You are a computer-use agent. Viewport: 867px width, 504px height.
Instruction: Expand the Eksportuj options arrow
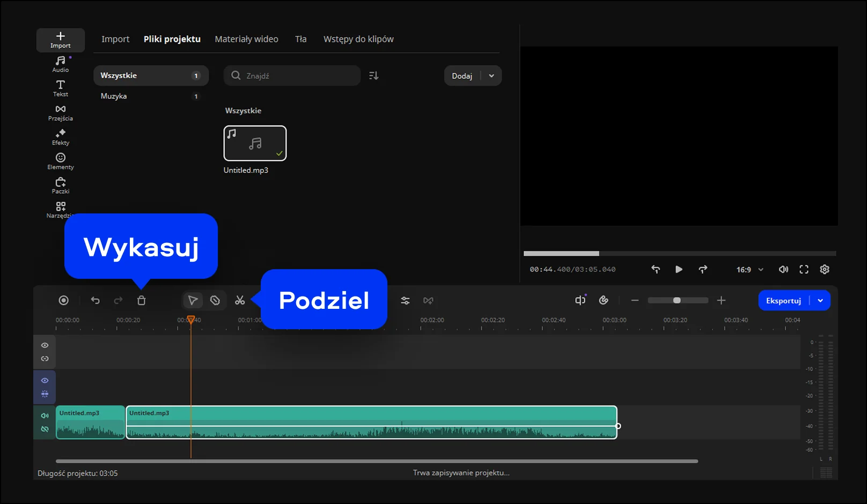(x=820, y=301)
